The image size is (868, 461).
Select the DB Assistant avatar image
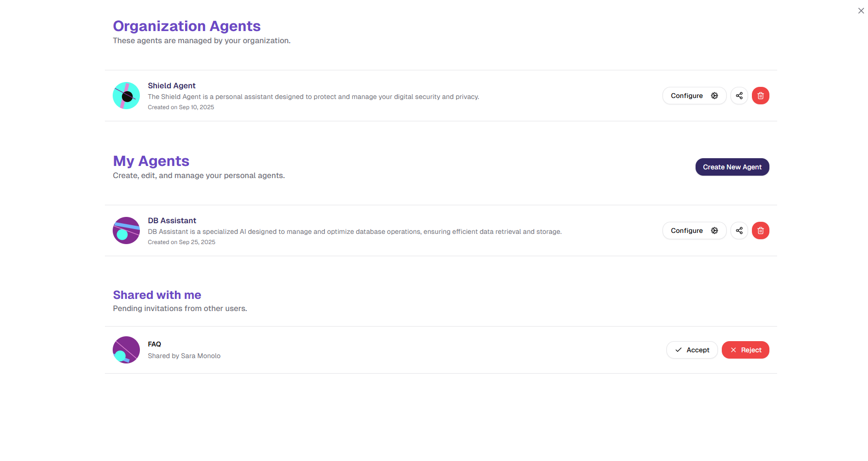(126, 230)
